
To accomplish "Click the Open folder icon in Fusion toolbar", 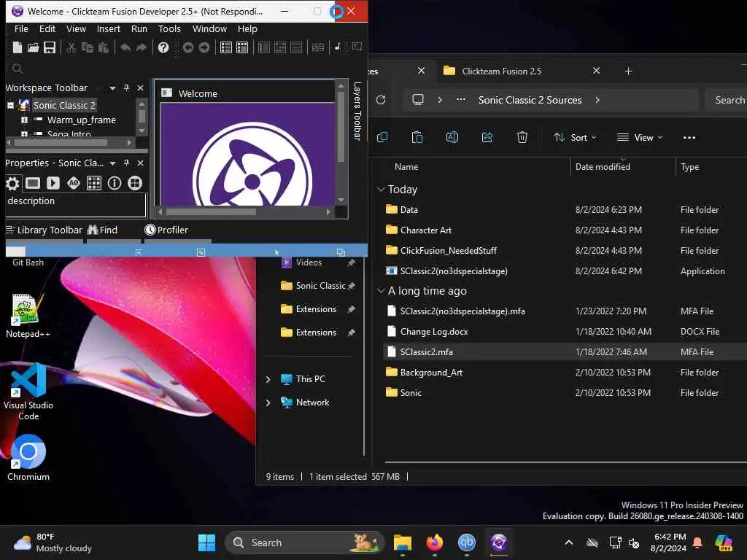I will point(33,47).
